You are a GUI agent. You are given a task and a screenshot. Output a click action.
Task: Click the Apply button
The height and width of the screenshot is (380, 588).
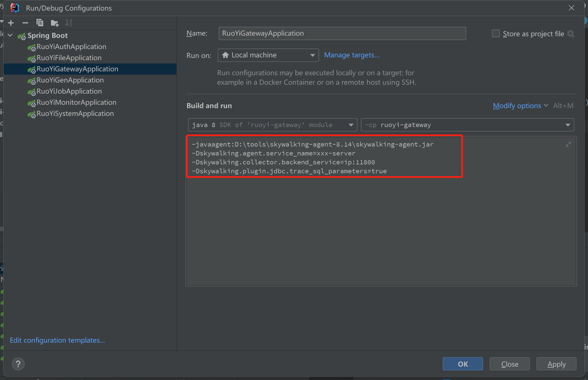[557, 364]
